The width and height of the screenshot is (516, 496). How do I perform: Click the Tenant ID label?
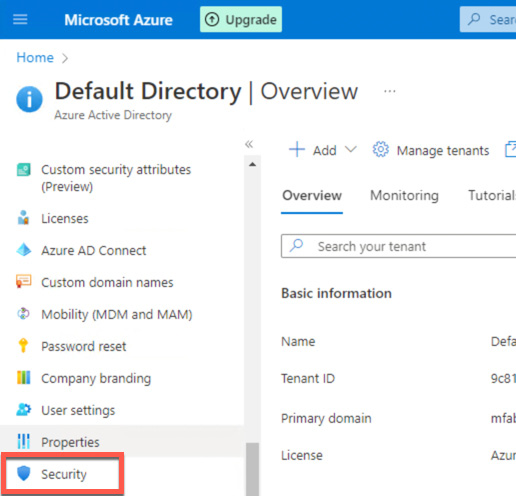click(x=308, y=379)
